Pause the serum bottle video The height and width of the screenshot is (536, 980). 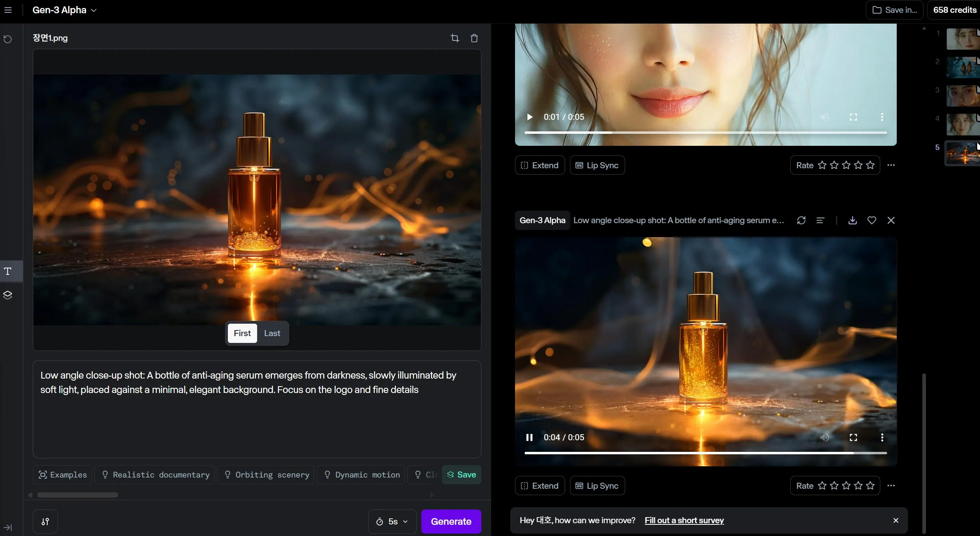coord(529,437)
